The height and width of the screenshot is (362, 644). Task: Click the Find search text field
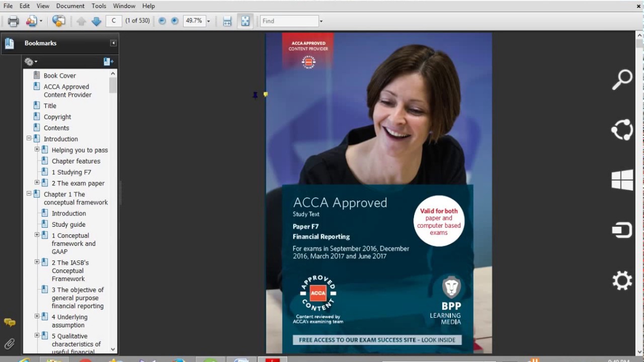(290, 21)
